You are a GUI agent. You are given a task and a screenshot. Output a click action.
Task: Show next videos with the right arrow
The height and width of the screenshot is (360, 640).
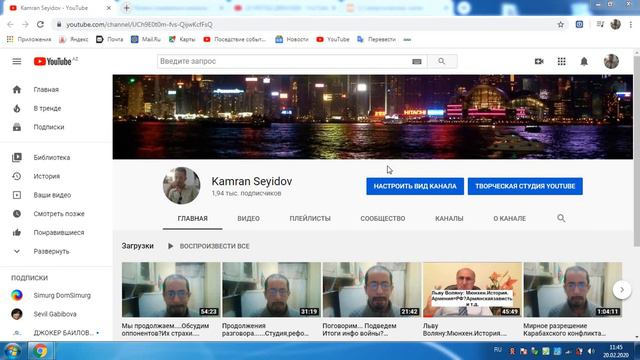(x=622, y=290)
